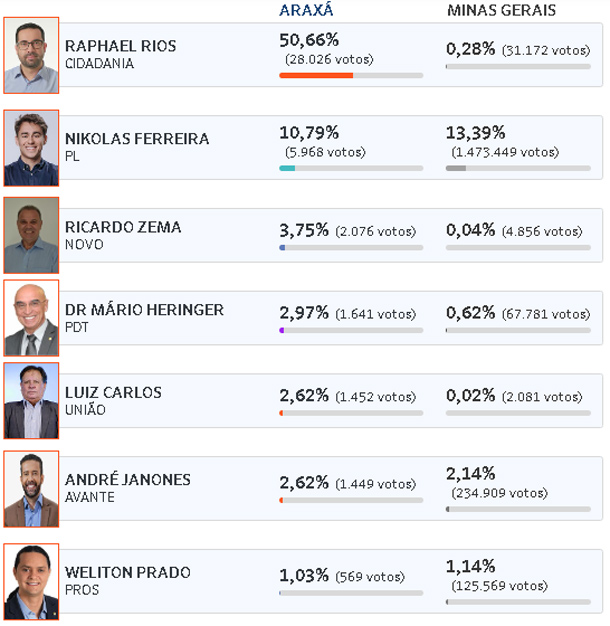Click Weliton Prado's photo
610x626 pixels.
point(31,582)
